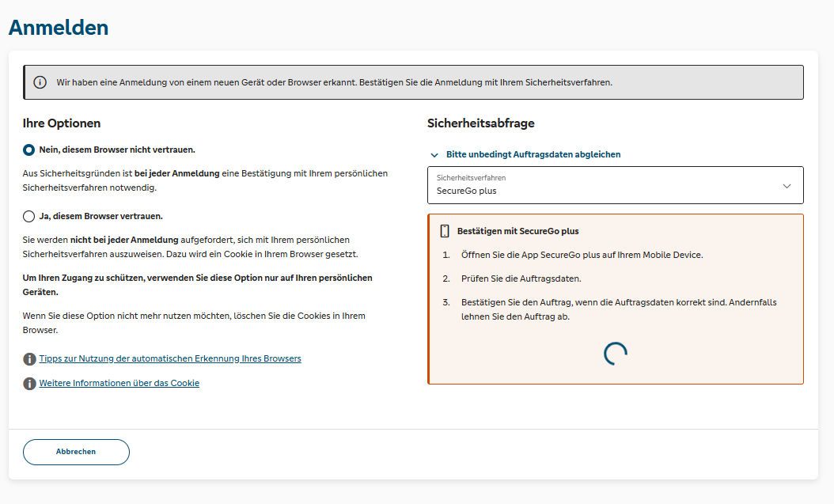Click the mobile phone icon beside Bestätigen heading
The image size is (834, 504).
[445, 231]
